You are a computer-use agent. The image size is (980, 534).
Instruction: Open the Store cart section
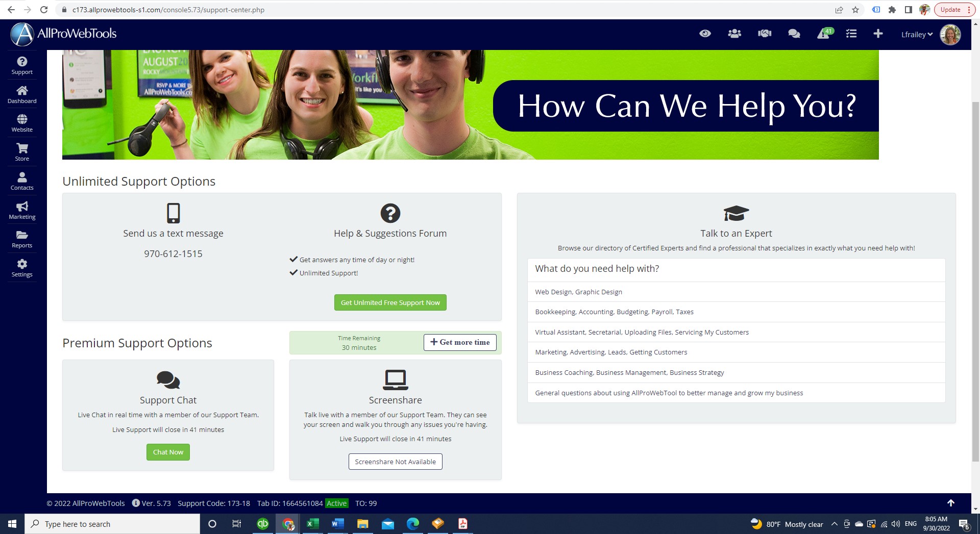click(x=22, y=152)
